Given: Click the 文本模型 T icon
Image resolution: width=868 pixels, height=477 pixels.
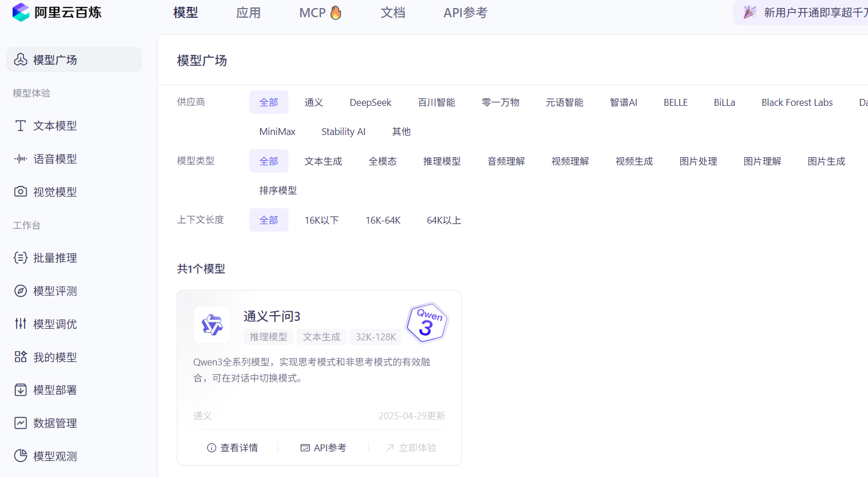Looking at the screenshot, I should (21, 126).
